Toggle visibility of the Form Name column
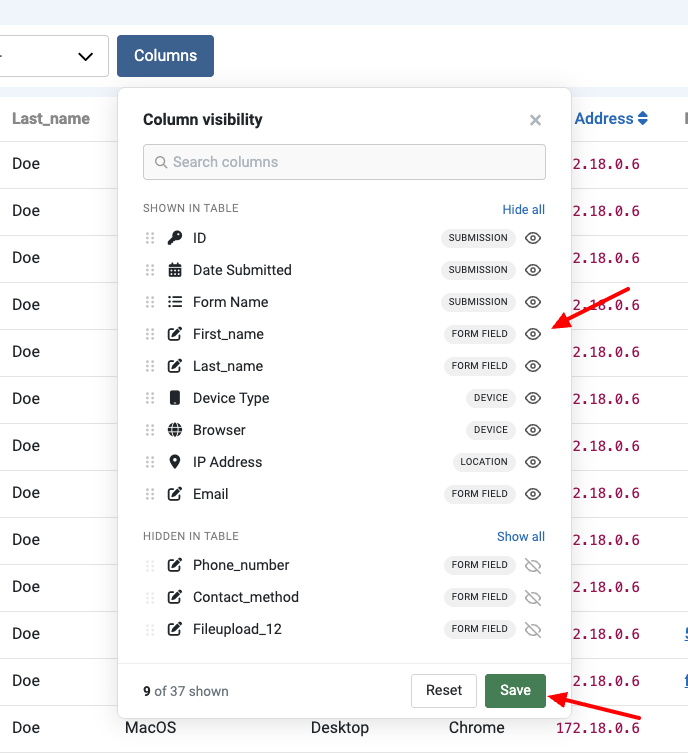This screenshot has width=688, height=755. (x=533, y=302)
